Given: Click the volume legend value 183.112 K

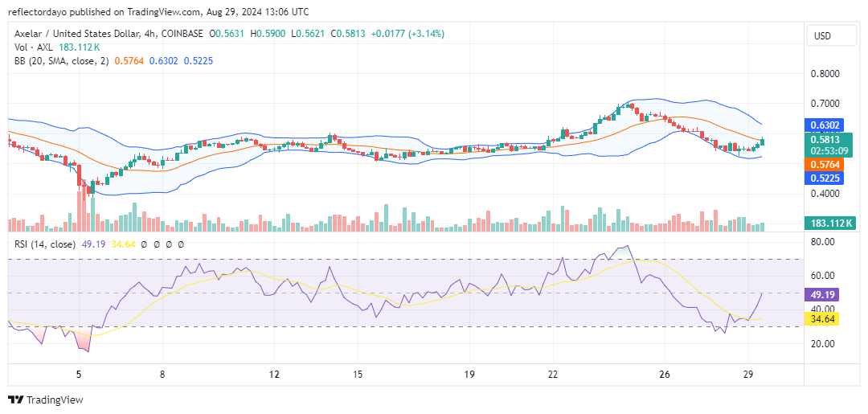Looking at the screenshot, I should point(80,47).
